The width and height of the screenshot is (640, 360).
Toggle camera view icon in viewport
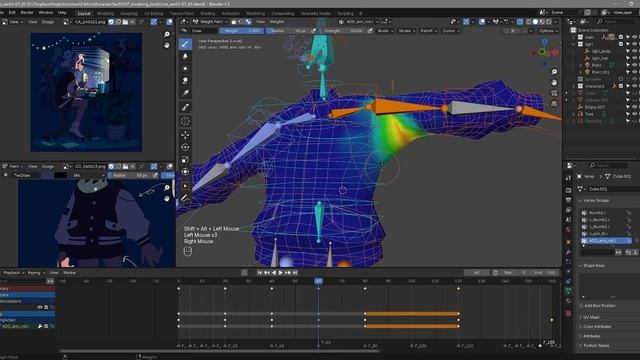(554, 93)
